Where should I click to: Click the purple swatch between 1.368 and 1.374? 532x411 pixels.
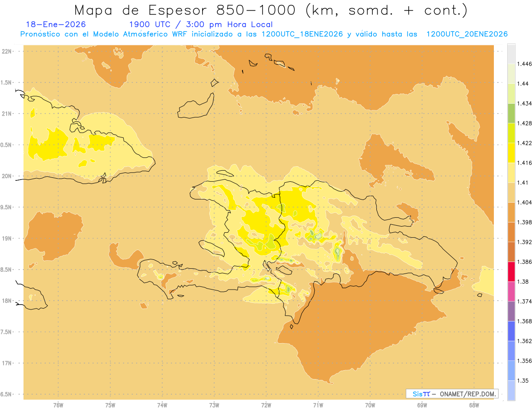point(511,311)
